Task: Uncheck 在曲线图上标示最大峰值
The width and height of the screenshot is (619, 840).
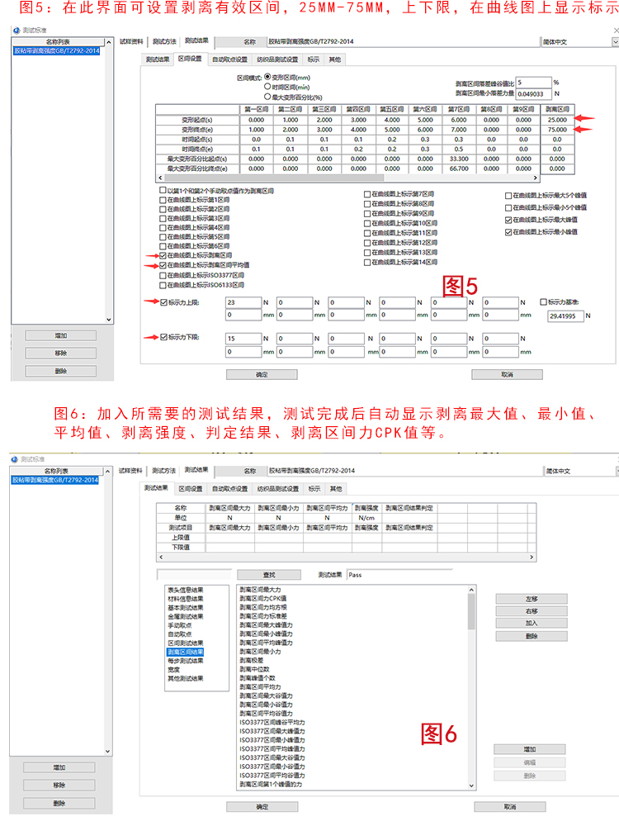Action: click(508, 220)
